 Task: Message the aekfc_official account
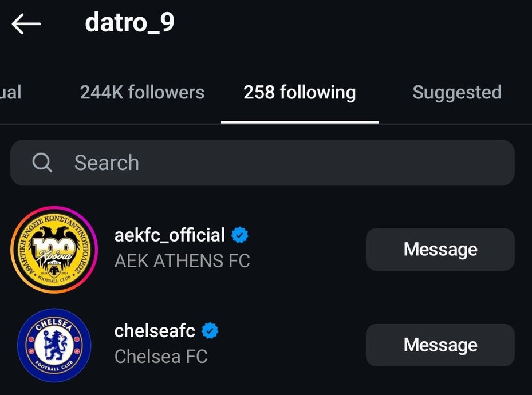pyautogui.click(x=440, y=250)
